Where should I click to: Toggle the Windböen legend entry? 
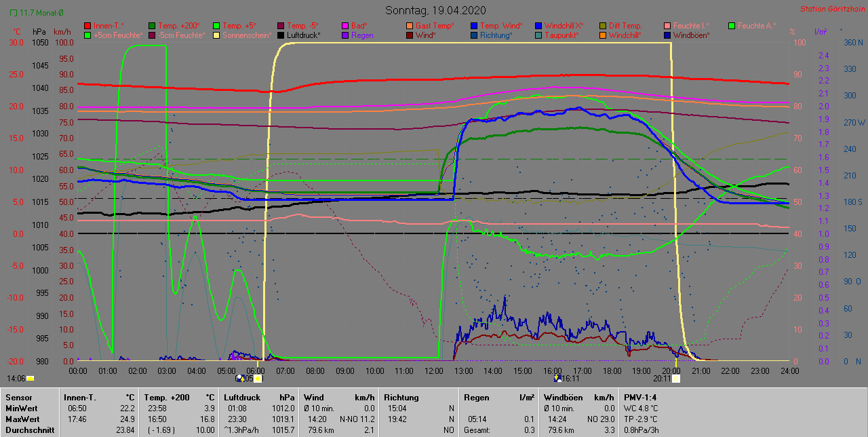coord(687,35)
